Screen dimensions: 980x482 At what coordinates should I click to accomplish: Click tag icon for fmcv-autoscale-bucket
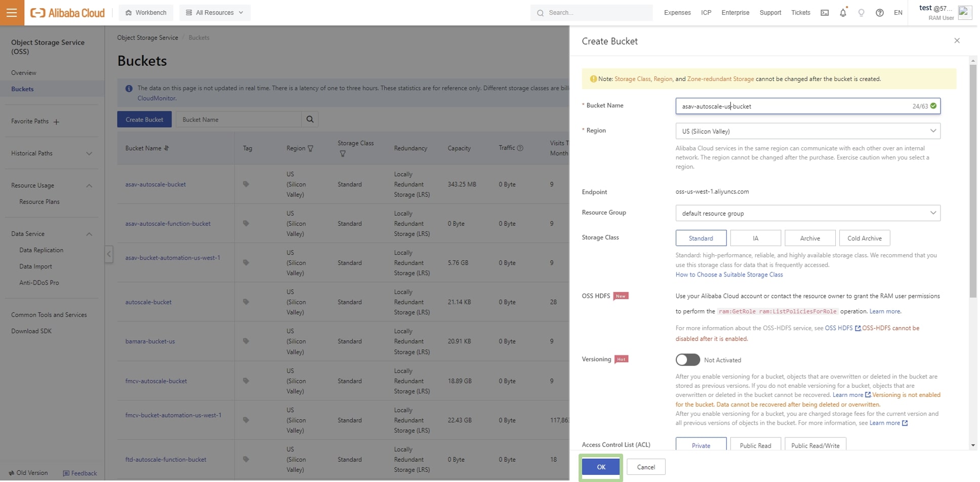pyautogui.click(x=246, y=381)
